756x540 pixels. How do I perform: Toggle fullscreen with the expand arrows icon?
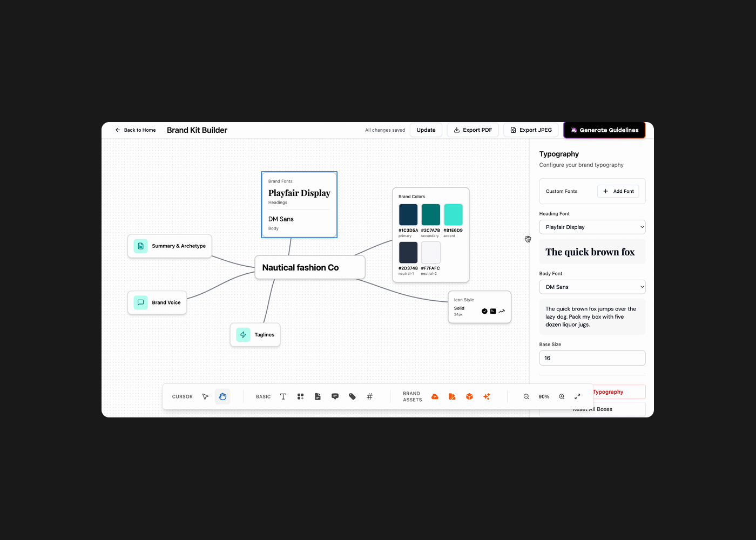point(577,396)
